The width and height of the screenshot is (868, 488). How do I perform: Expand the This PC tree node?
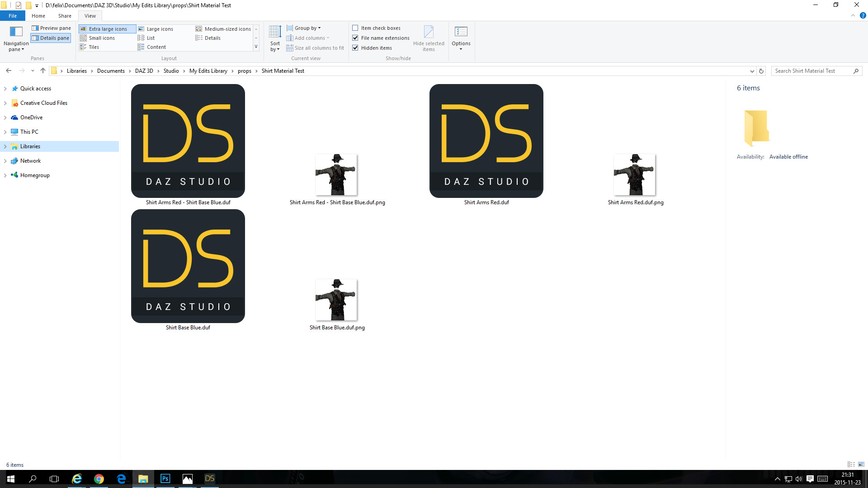pos(5,132)
